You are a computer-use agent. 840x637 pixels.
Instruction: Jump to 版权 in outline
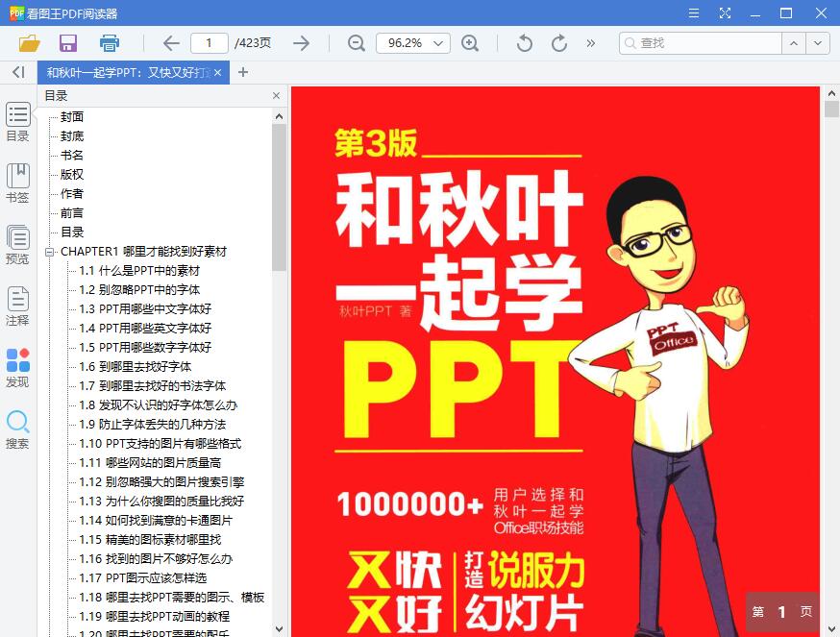tap(72, 174)
